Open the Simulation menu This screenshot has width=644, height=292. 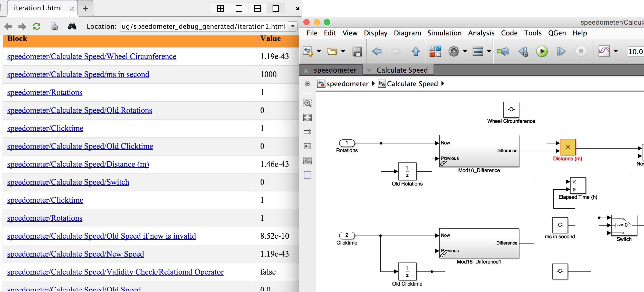coord(444,33)
